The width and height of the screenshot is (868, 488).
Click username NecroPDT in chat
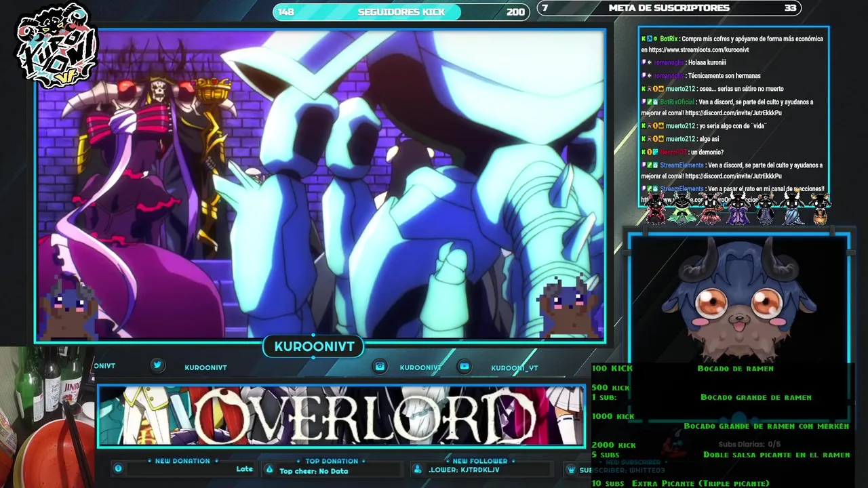coord(673,152)
